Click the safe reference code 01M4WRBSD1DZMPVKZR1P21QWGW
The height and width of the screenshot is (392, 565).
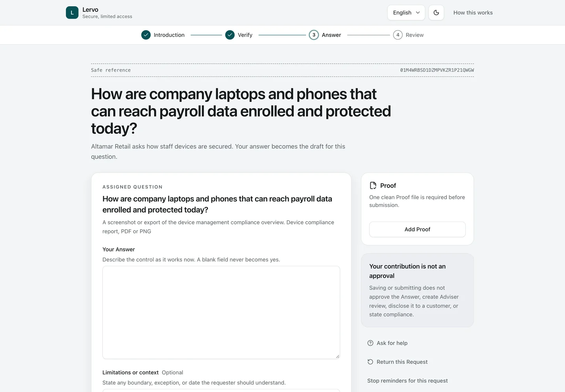[x=437, y=70]
